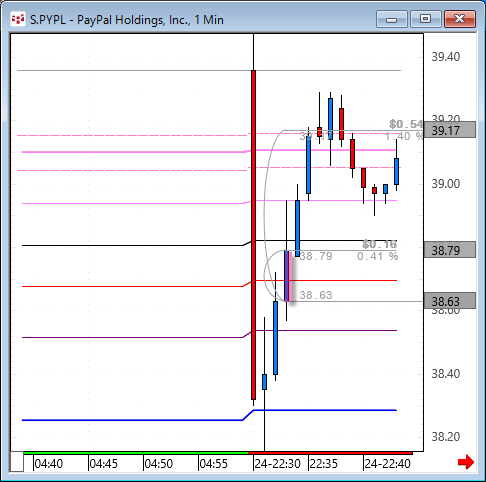Select the pink-highlighted purple candle

[x=287, y=276]
